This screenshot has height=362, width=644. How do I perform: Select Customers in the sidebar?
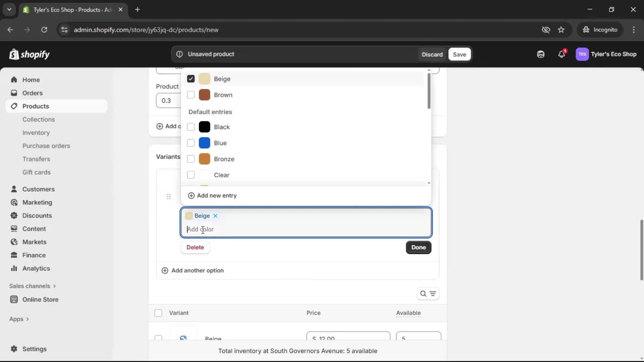tap(39, 189)
